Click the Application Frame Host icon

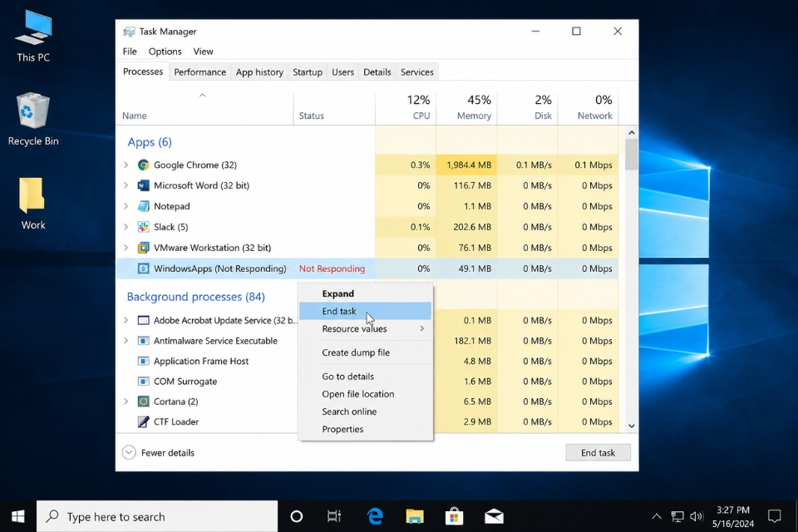pyautogui.click(x=144, y=361)
